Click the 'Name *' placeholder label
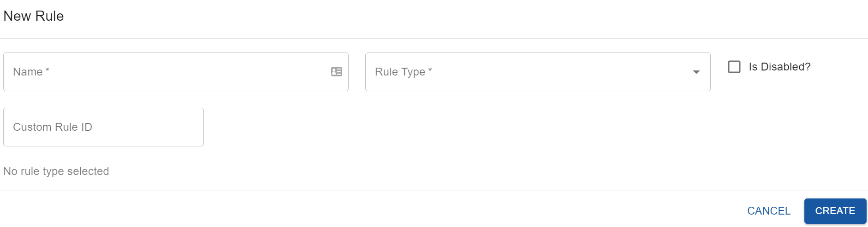This screenshot has width=868, height=227. (x=31, y=72)
